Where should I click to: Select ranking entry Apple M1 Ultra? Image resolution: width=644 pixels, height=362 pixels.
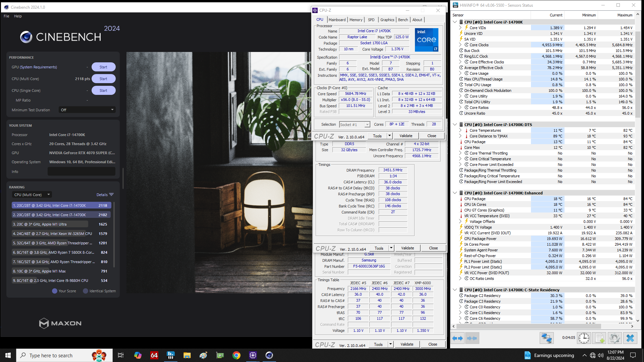click(x=61, y=224)
